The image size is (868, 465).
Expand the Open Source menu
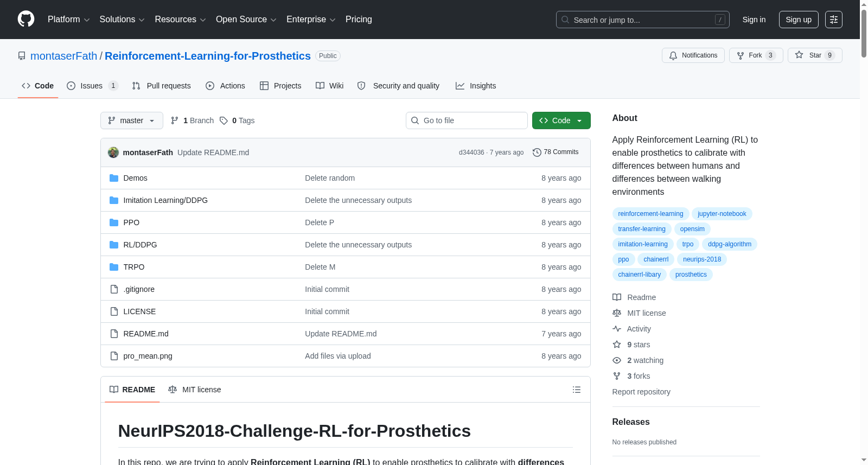click(x=246, y=20)
